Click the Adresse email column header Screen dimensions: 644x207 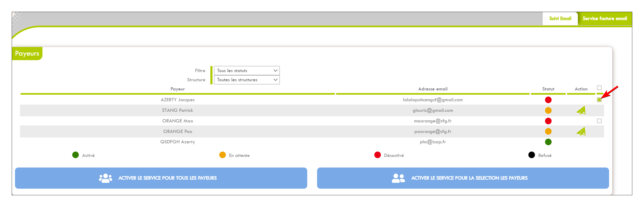(x=432, y=89)
